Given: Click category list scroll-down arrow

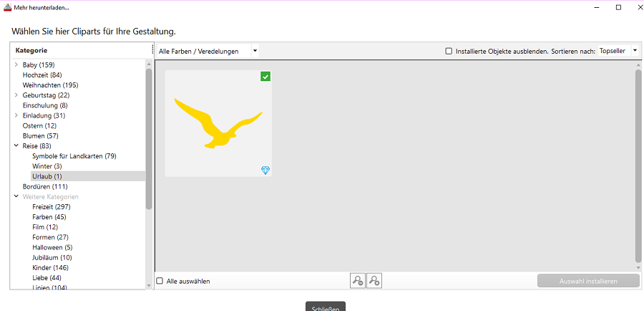Looking at the screenshot, I should coord(149,285).
